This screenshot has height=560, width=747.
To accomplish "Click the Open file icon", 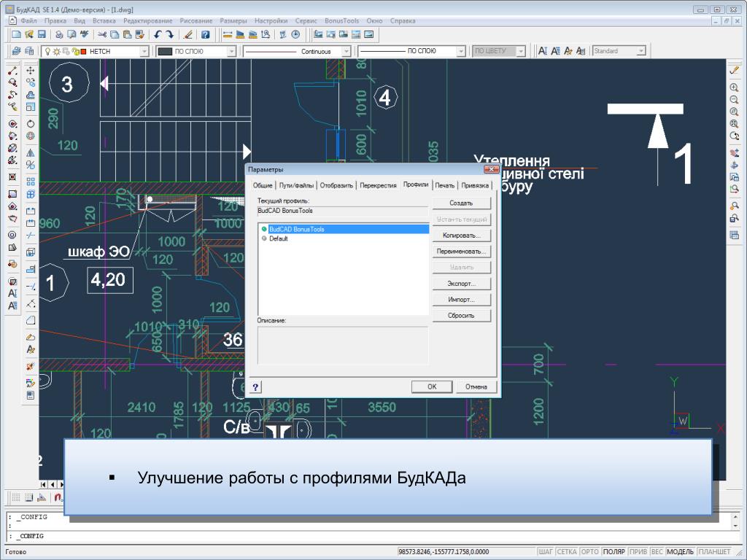I will coord(29,34).
